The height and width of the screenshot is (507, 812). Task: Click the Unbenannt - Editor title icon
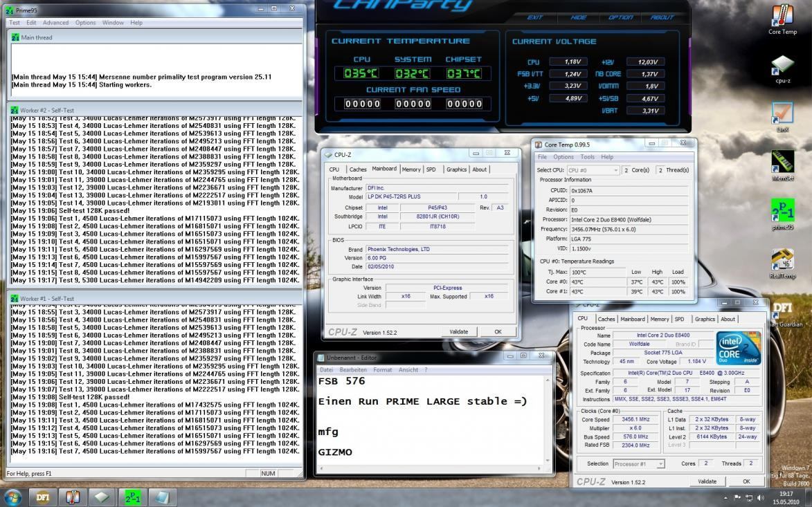tap(321, 358)
